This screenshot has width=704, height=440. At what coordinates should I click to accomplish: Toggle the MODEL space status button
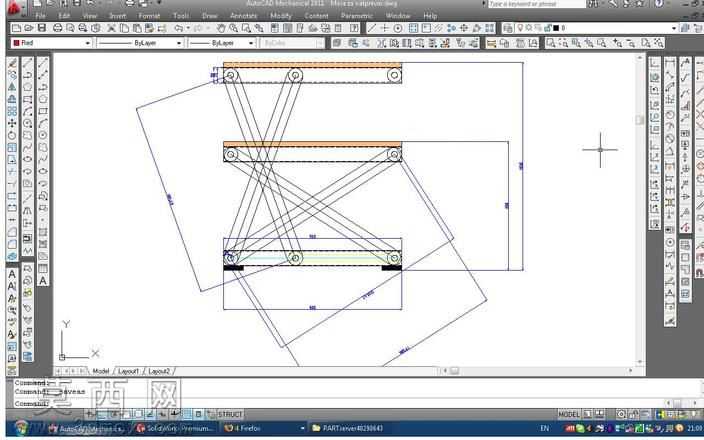[x=568, y=414]
